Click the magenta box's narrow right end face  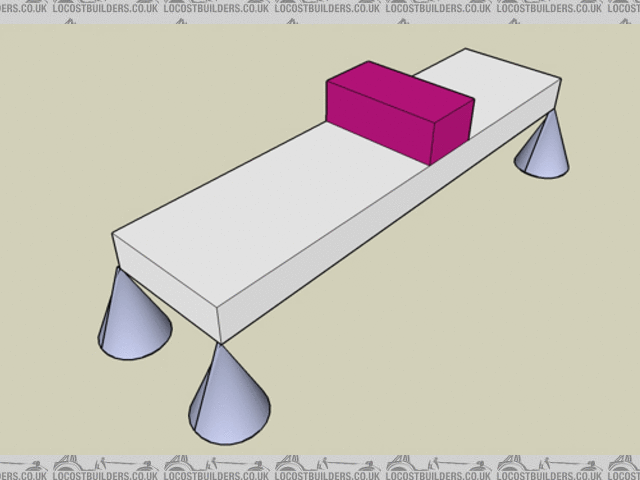[451, 130]
